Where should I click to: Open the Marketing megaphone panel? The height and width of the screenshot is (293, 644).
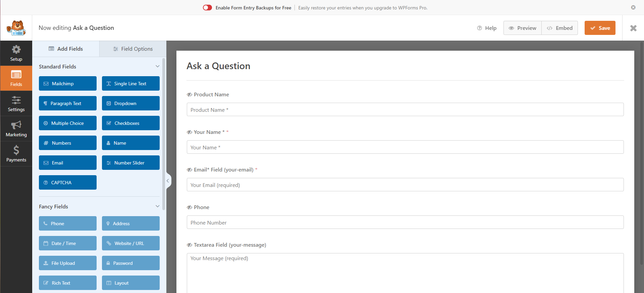pyautogui.click(x=16, y=129)
